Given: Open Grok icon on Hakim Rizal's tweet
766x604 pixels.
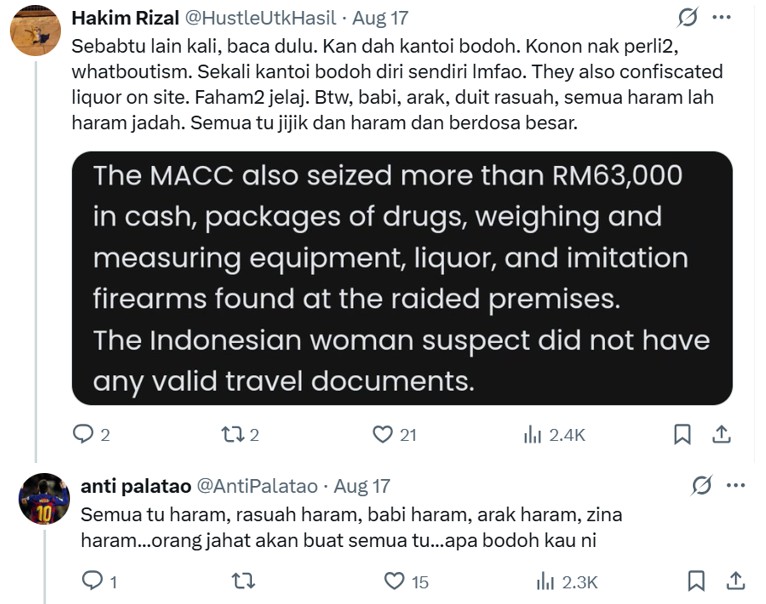Looking at the screenshot, I should [x=688, y=18].
